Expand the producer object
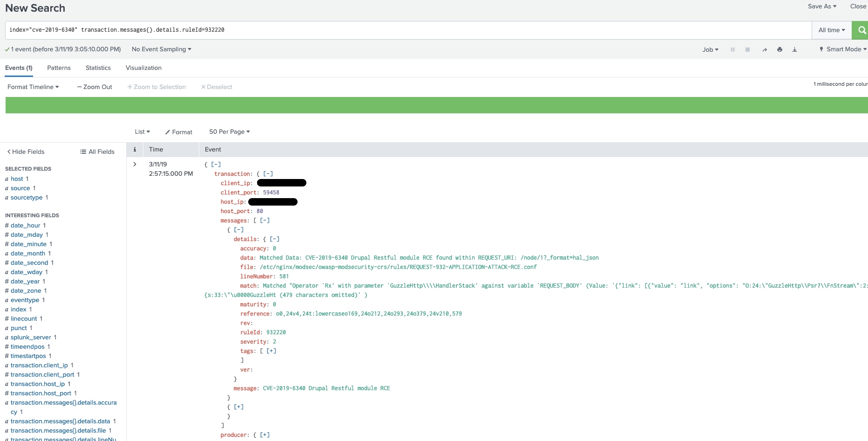This screenshot has width=868, height=441. (x=265, y=435)
